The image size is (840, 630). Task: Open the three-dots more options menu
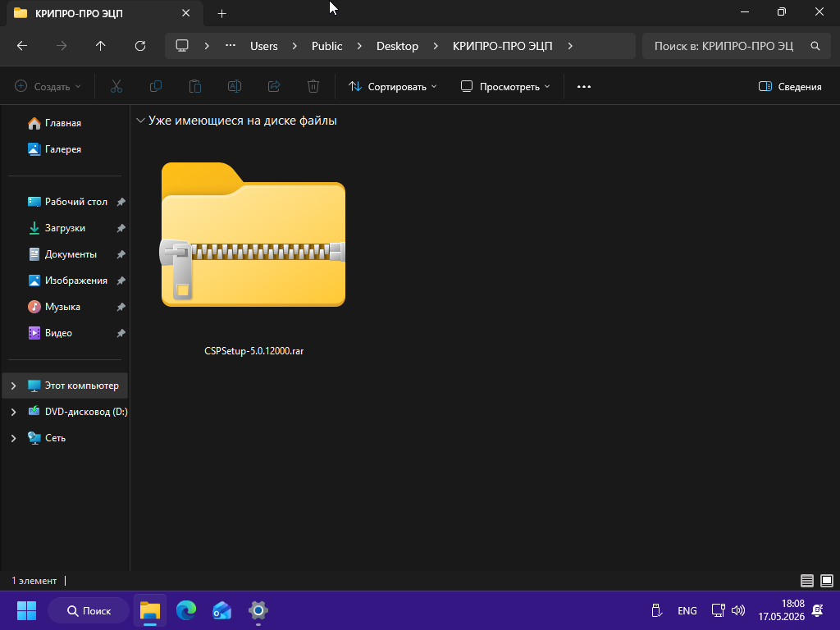584,86
